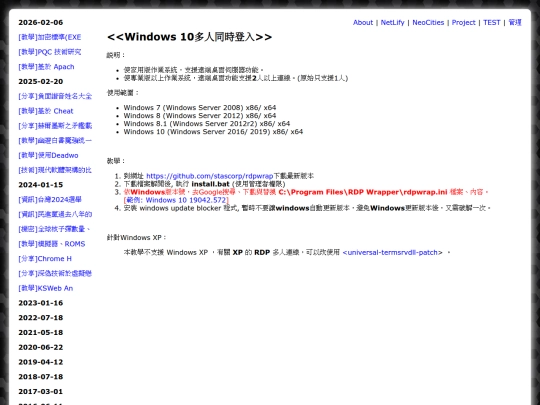Screen dimensions: 540x405
Task: Click the TEST link in top navigation
Action: coord(491,22)
